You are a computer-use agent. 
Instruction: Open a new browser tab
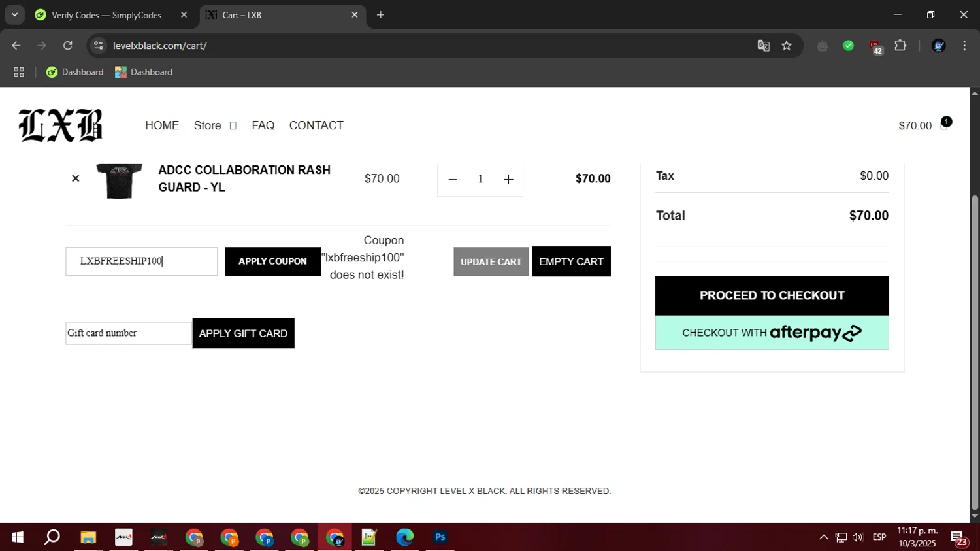tap(381, 15)
